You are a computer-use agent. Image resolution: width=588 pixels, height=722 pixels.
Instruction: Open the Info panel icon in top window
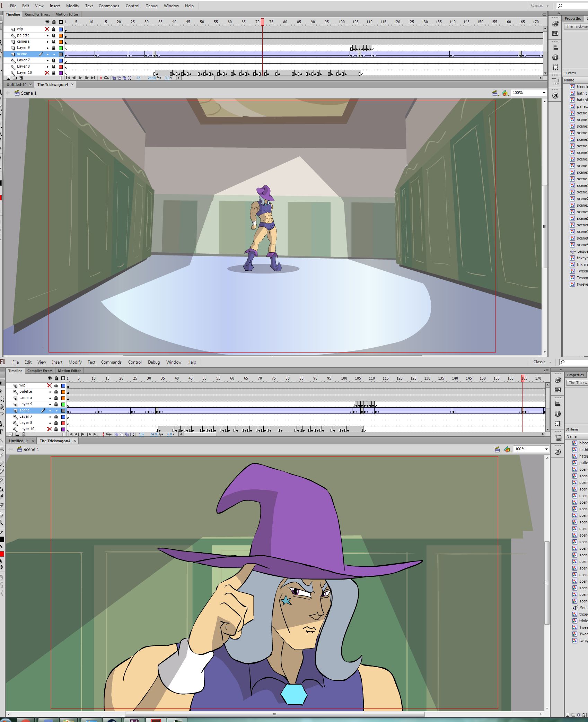[x=555, y=58]
